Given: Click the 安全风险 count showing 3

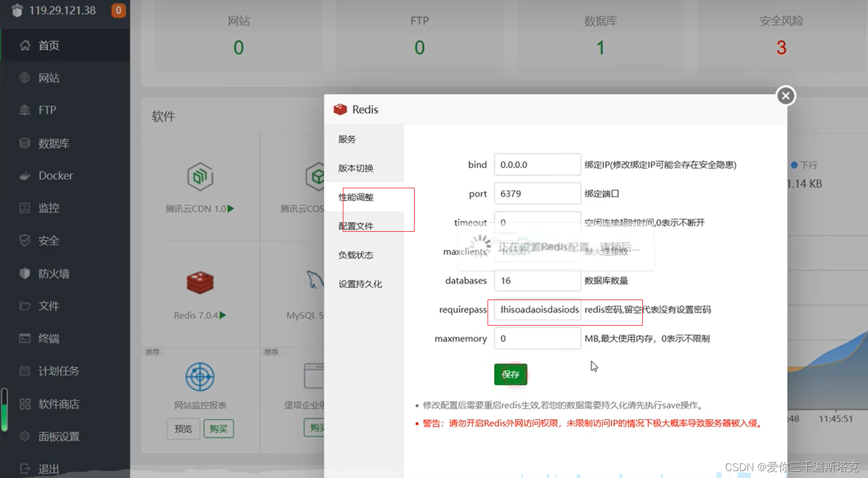Looking at the screenshot, I should pyautogui.click(x=781, y=48).
